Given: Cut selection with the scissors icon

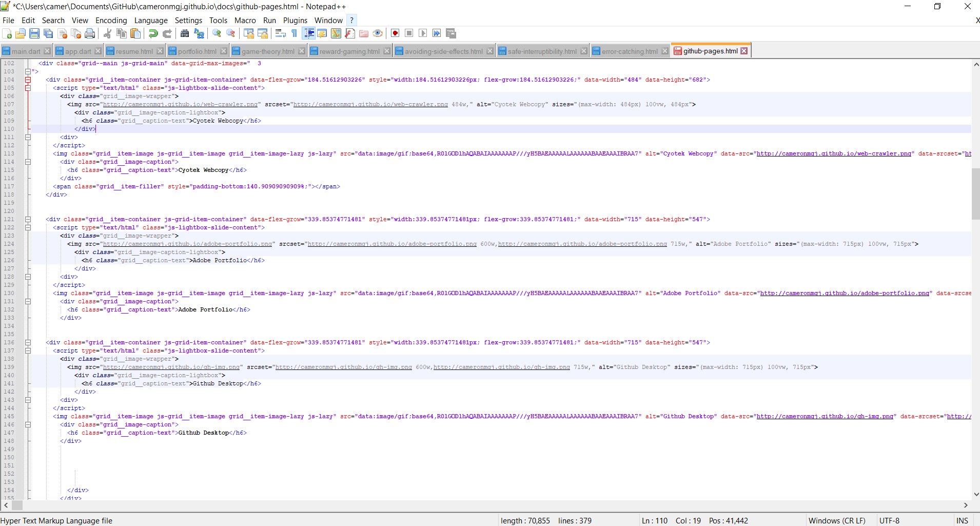Looking at the screenshot, I should click(x=107, y=33).
